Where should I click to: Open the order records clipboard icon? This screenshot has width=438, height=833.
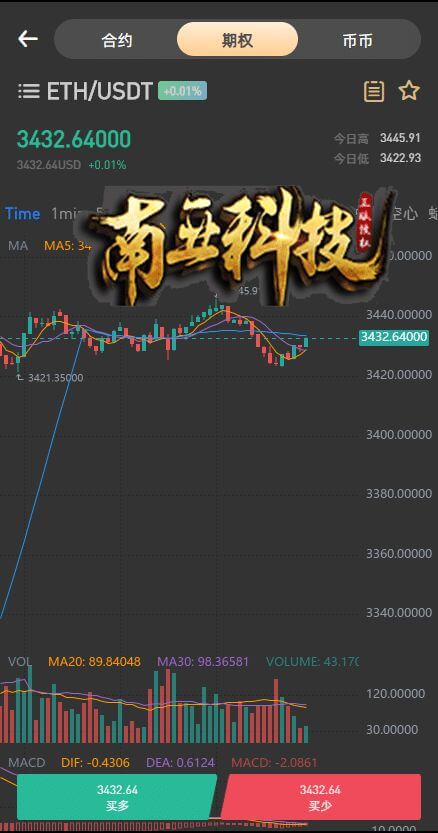pyautogui.click(x=374, y=91)
